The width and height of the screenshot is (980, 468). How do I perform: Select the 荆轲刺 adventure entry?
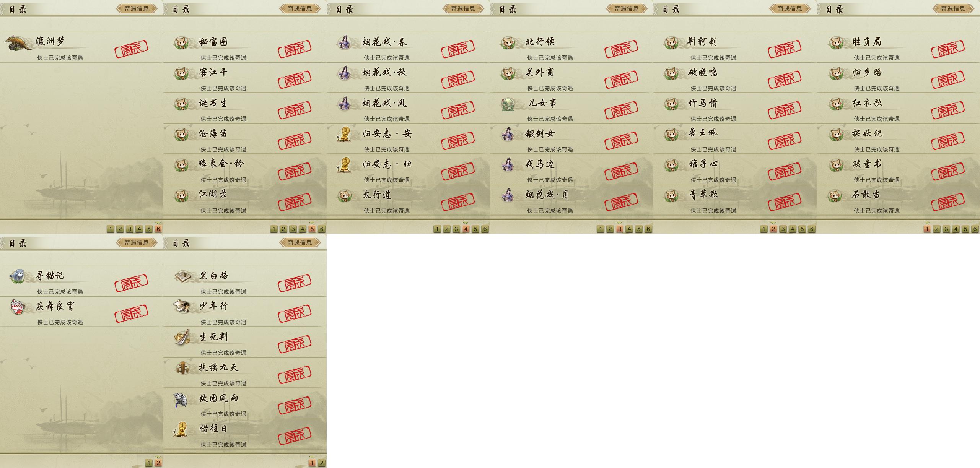[735, 47]
